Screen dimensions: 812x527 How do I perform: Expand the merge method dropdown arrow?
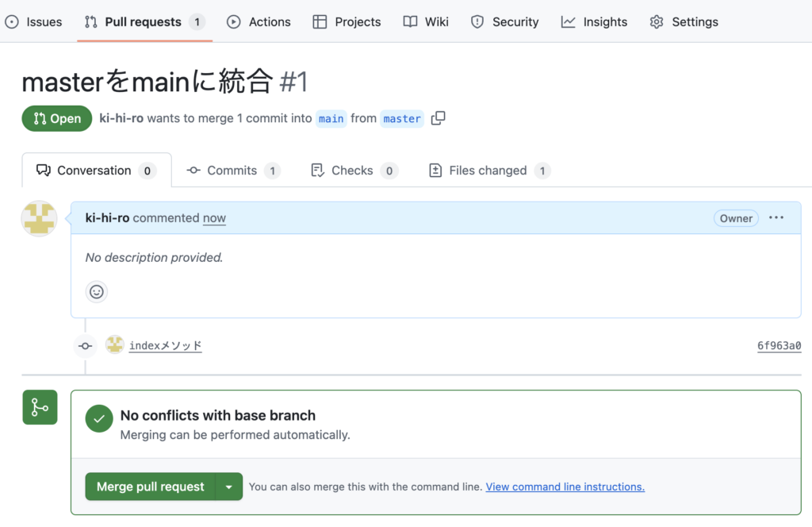228,487
